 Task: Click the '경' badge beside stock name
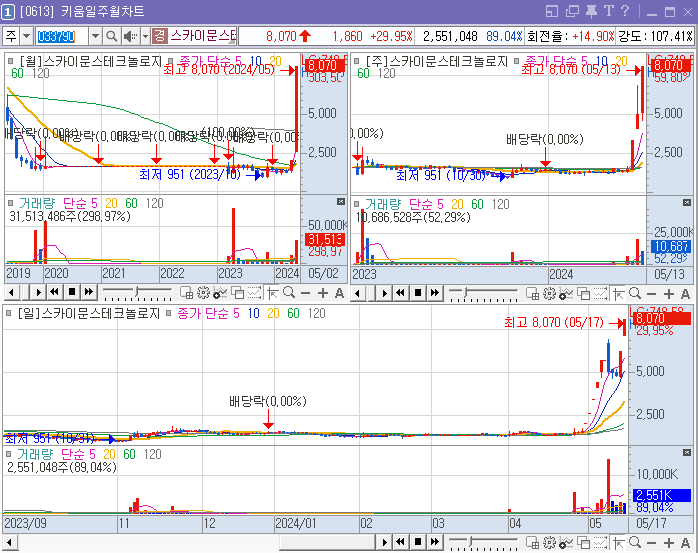pos(159,36)
